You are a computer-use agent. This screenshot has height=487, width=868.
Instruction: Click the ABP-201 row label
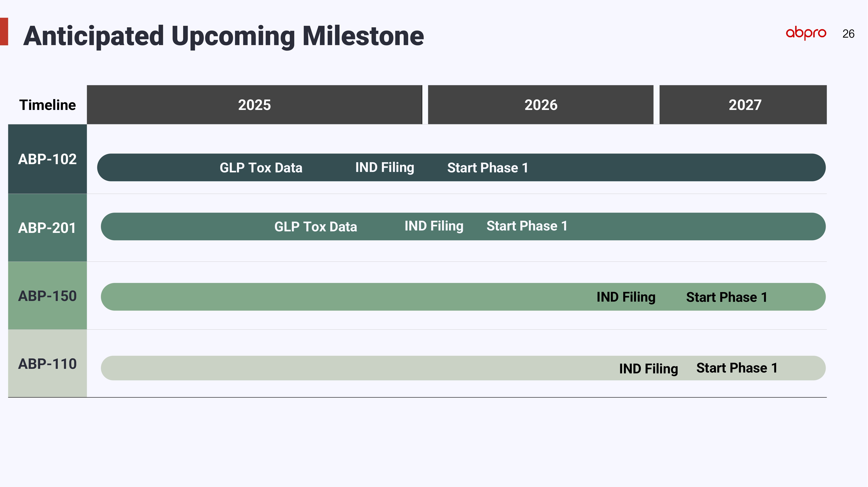coord(48,228)
